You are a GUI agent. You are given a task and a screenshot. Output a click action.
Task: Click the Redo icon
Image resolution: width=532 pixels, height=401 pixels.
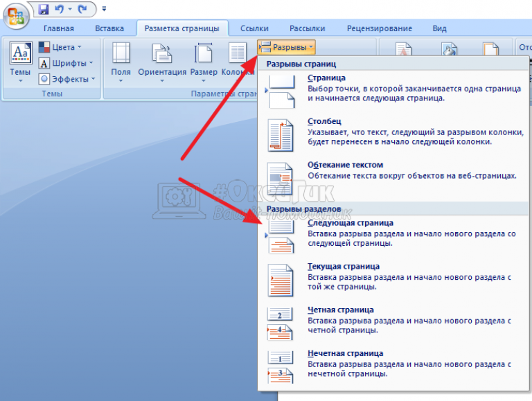(82, 9)
